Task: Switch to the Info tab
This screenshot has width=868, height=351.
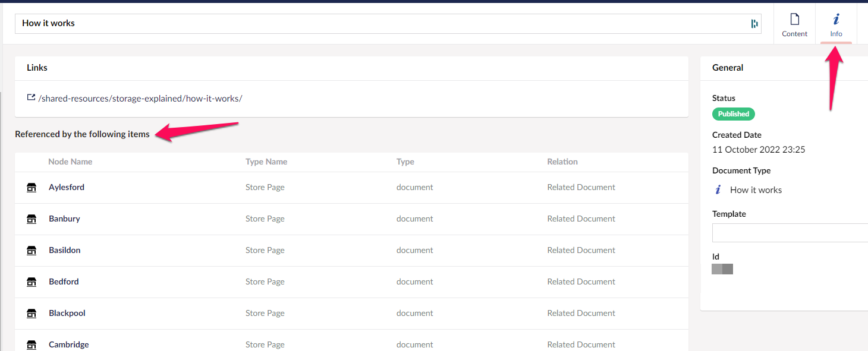Action: [x=836, y=24]
